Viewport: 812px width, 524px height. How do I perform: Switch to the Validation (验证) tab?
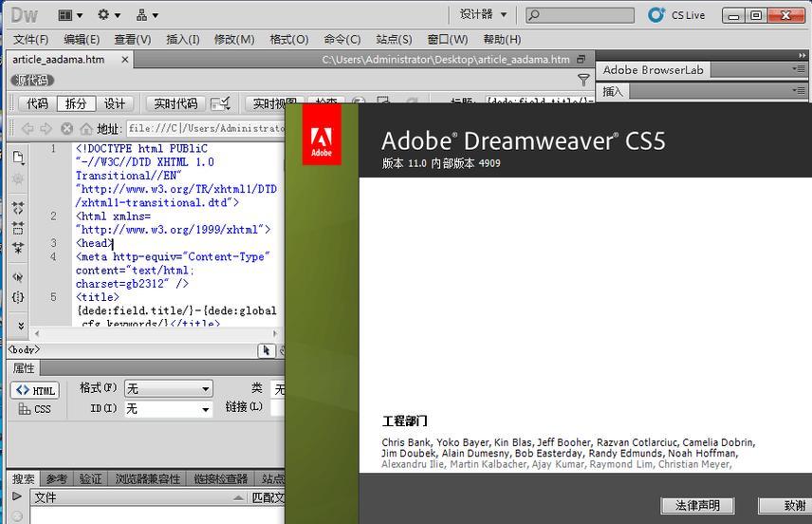click(x=91, y=478)
